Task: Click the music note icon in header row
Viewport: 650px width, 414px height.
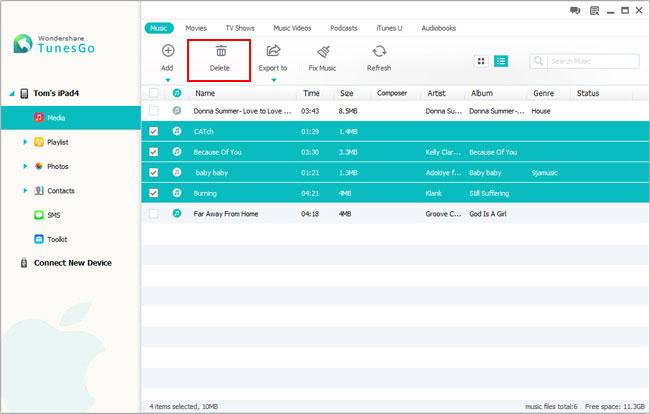Action: pos(177,93)
